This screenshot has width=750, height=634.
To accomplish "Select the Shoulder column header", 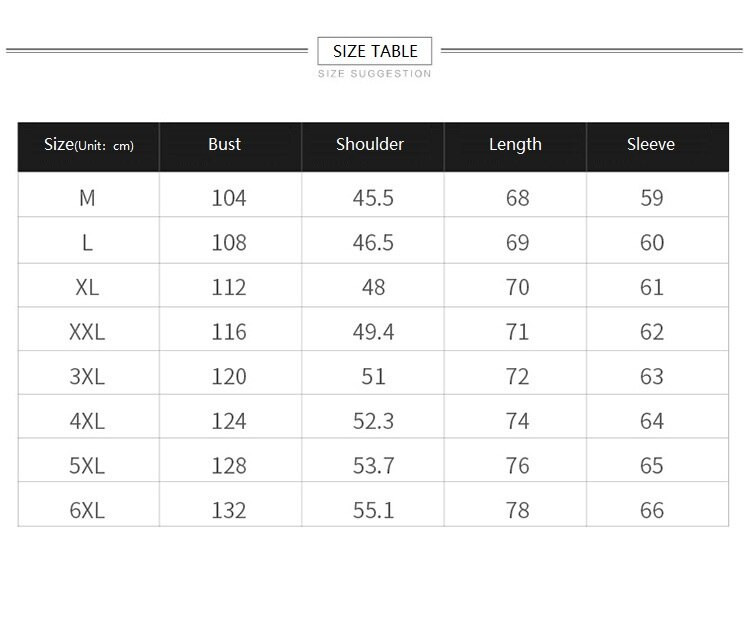I will (x=370, y=144).
